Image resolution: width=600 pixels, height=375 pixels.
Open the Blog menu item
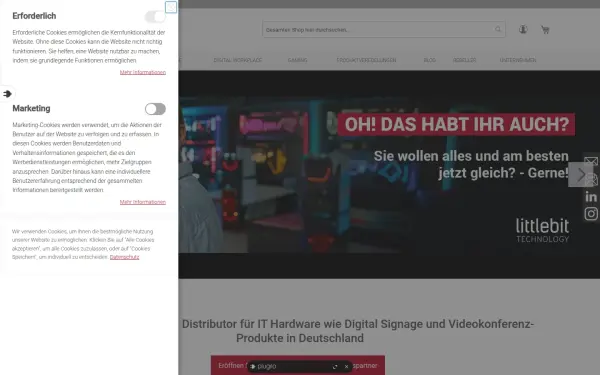pos(430,60)
